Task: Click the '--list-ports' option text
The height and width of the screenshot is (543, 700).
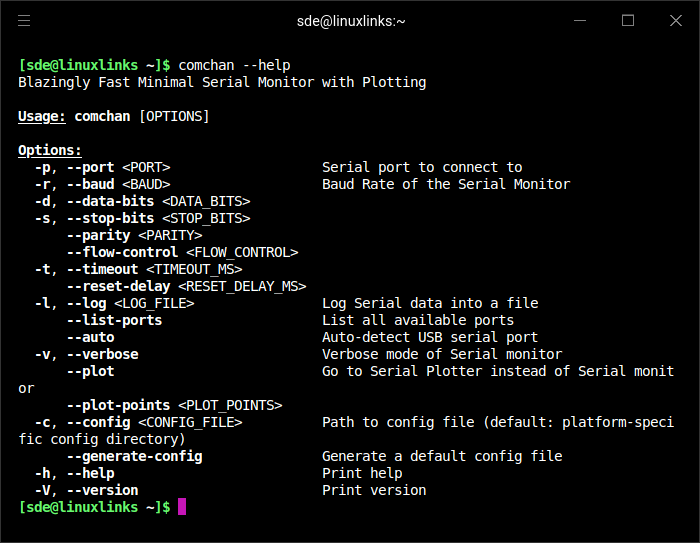Action: coord(114,320)
